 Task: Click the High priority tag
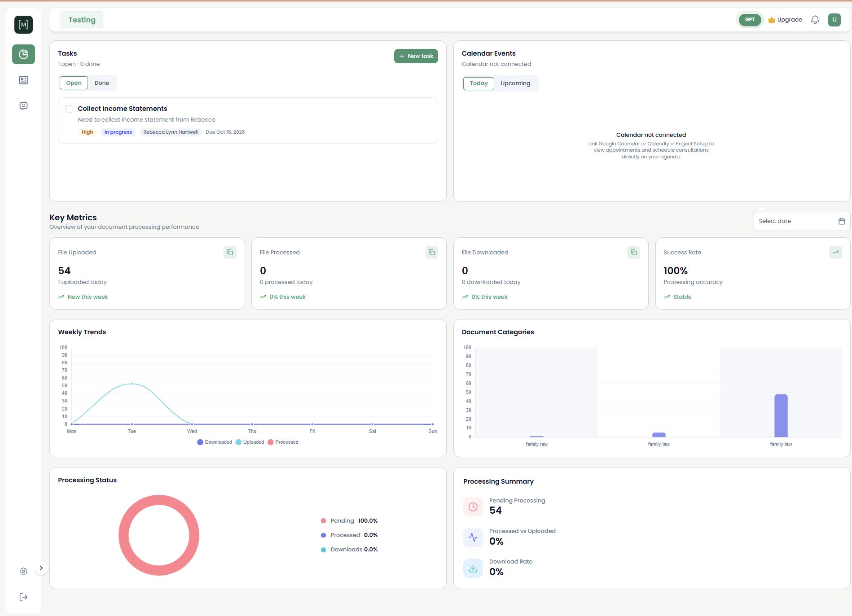pos(88,132)
